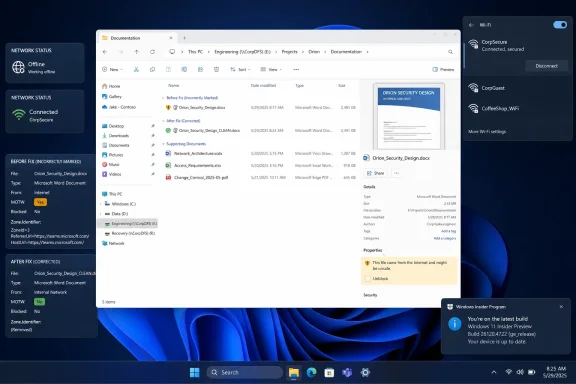Select the Documentation tab
This screenshot has height=384, width=576.
[x=137, y=38]
